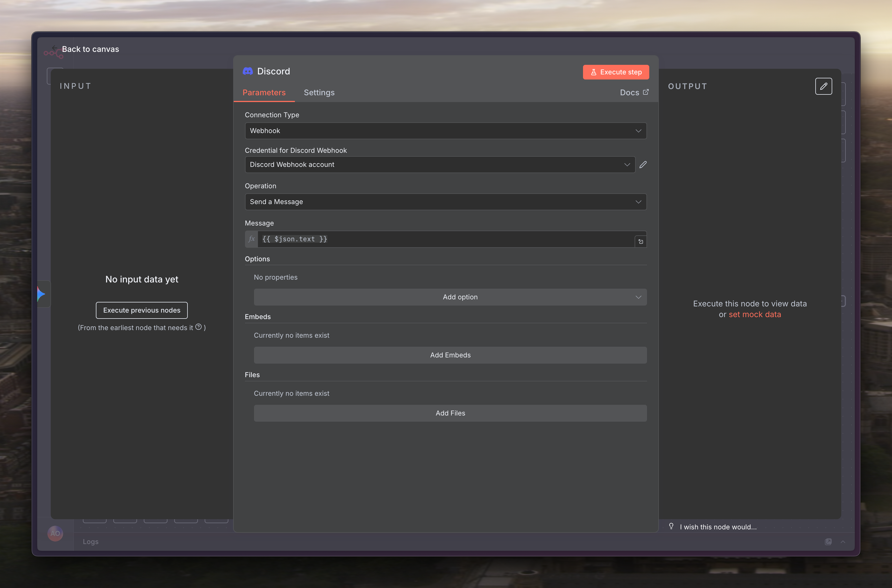The image size is (892, 588).
Task: Click the Message expression input field
Action: (x=446, y=239)
